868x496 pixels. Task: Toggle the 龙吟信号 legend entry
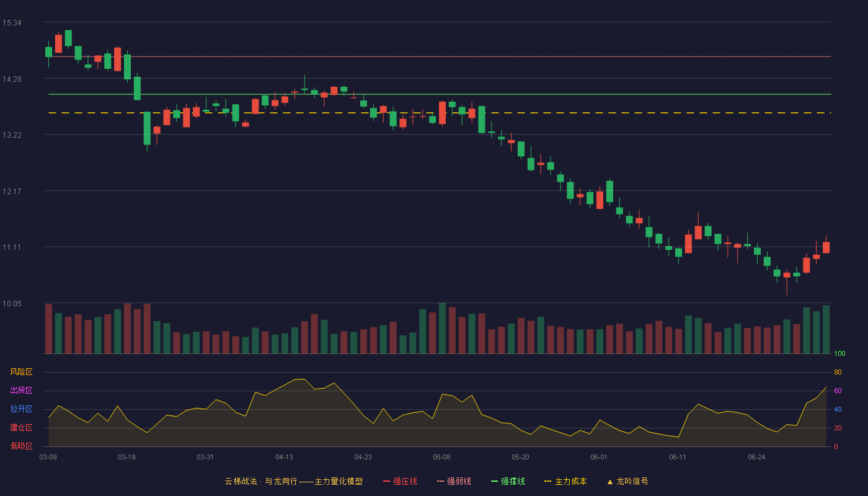(627, 481)
